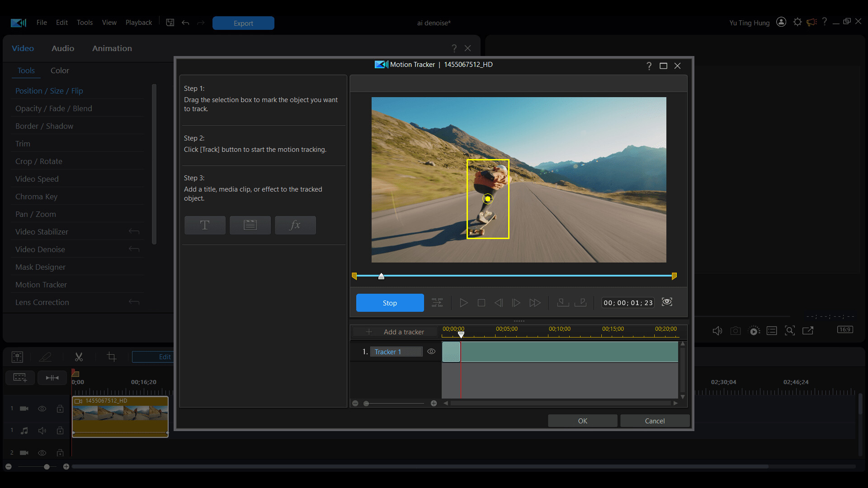Viewport: 868px width, 488px height.
Task: Switch to the Animation tab
Action: click(112, 48)
